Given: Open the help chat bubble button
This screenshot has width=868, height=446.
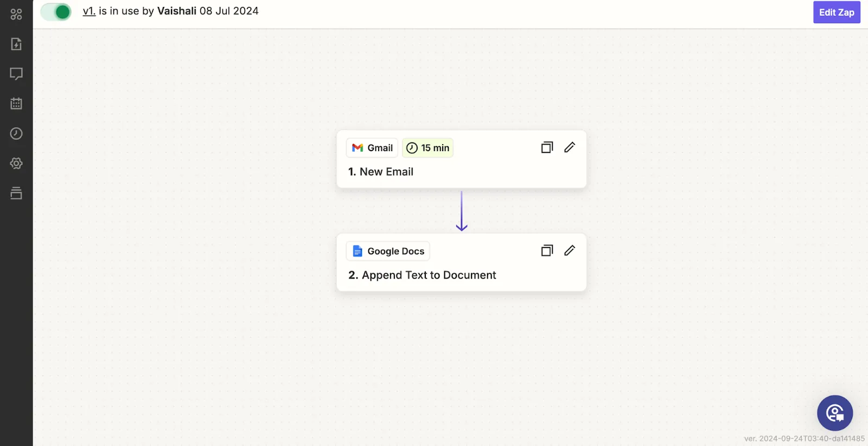Looking at the screenshot, I should click(x=835, y=413).
